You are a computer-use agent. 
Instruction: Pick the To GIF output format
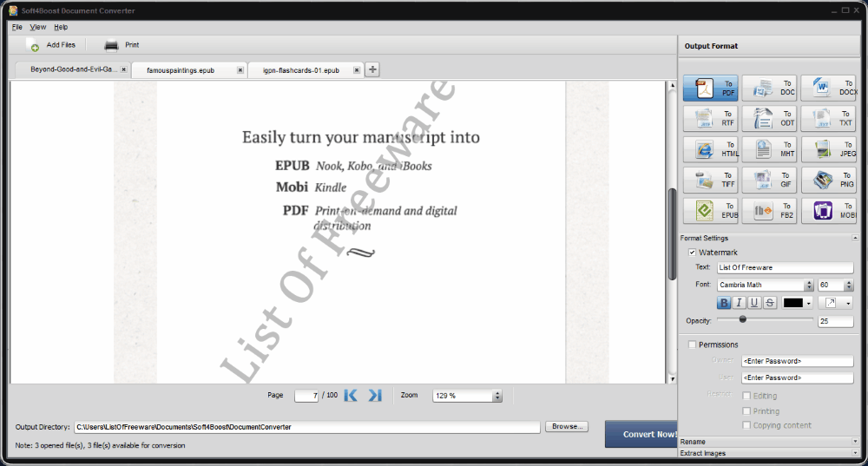pyautogui.click(x=769, y=180)
